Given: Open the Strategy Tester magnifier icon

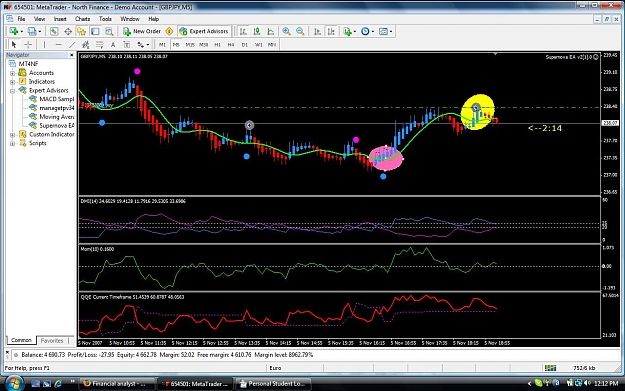Looking at the screenshot, I should tap(108, 31).
